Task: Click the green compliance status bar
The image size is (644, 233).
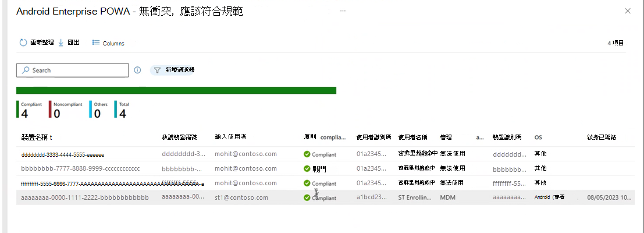Action: pyautogui.click(x=176, y=90)
